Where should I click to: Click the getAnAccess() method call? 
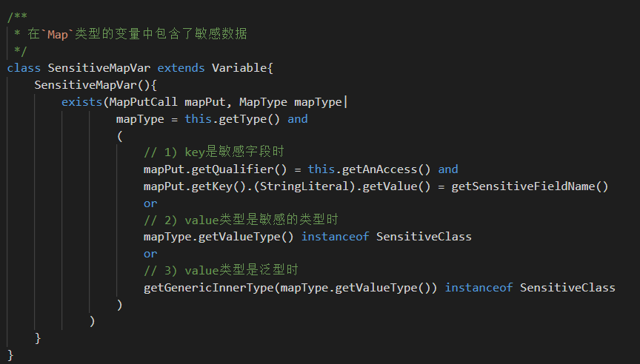[x=386, y=169]
